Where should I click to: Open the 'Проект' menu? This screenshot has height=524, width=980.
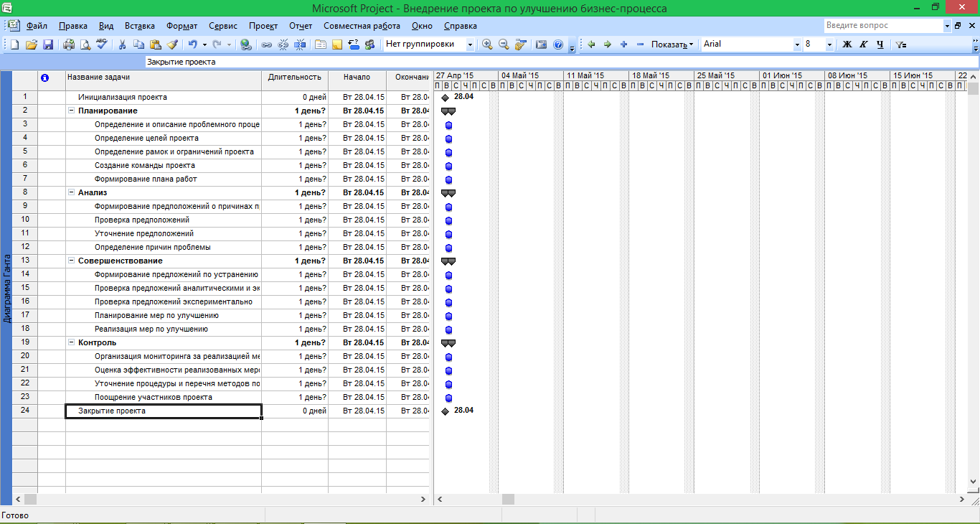tap(263, 26)
